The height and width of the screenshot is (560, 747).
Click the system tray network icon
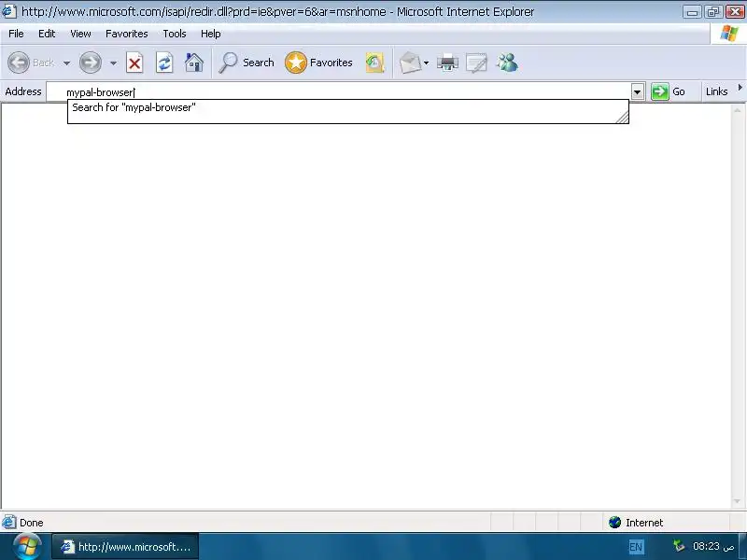click(x=679, y=546)
